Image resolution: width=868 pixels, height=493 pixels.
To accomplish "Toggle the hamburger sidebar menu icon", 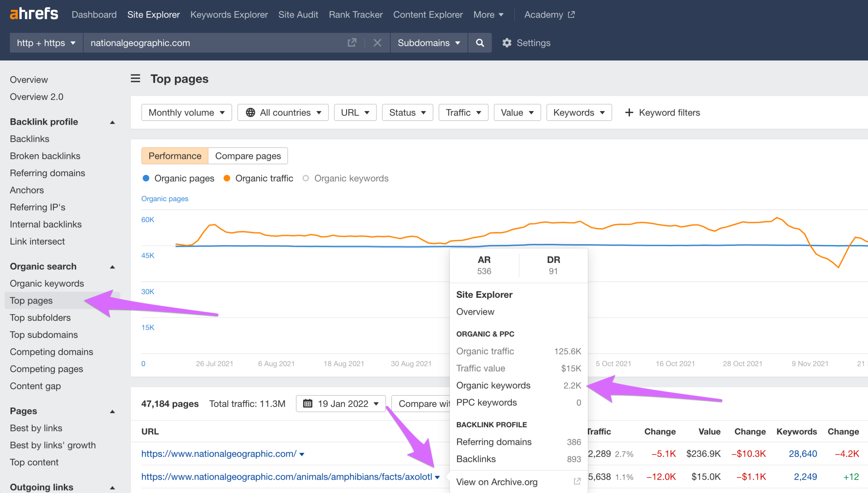I will tap(135, 79).
